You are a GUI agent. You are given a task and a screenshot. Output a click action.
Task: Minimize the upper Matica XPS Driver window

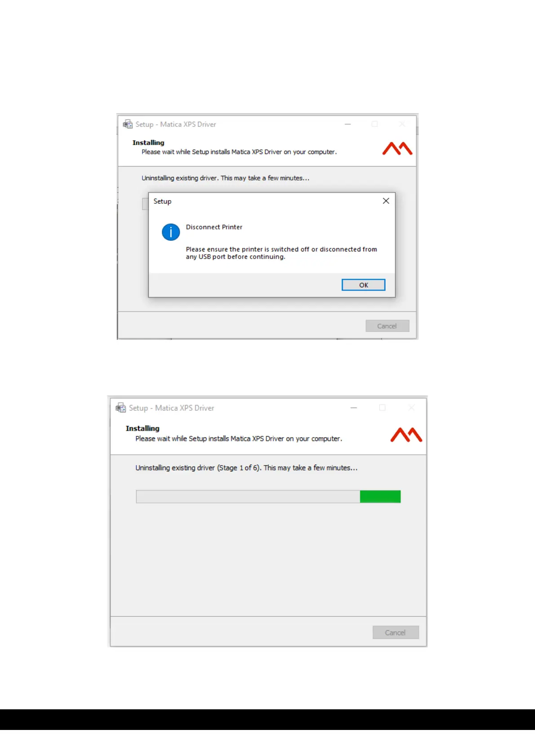[348, 124]
